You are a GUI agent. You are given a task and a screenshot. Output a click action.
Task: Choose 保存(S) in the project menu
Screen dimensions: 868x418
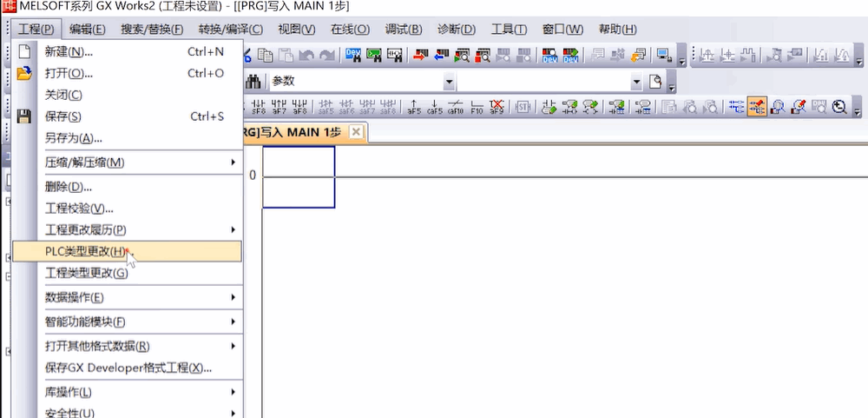point(128,116)
